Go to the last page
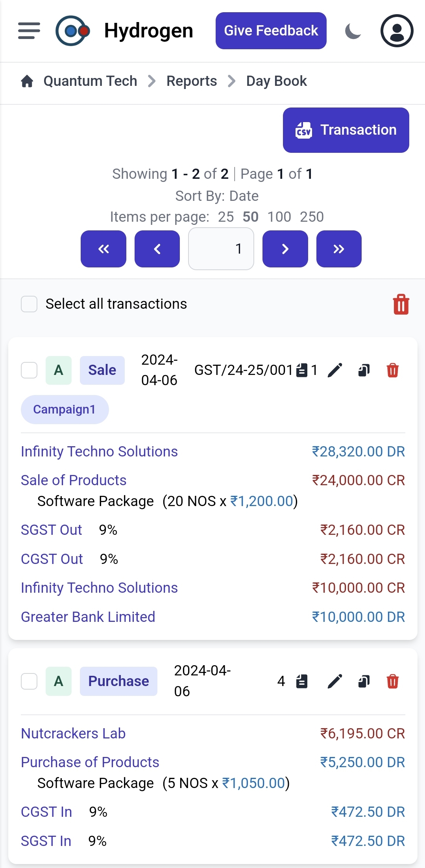Screen dimensions: 425x868 339,249
